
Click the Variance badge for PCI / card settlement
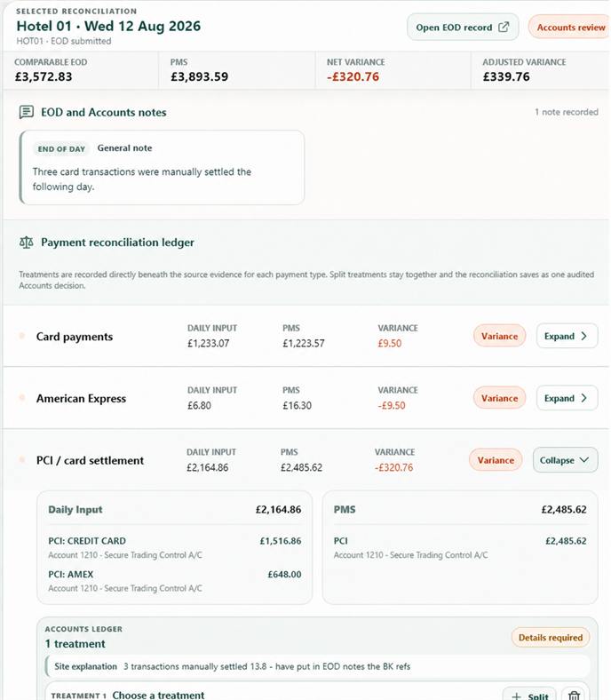click(x=496, y=460)
